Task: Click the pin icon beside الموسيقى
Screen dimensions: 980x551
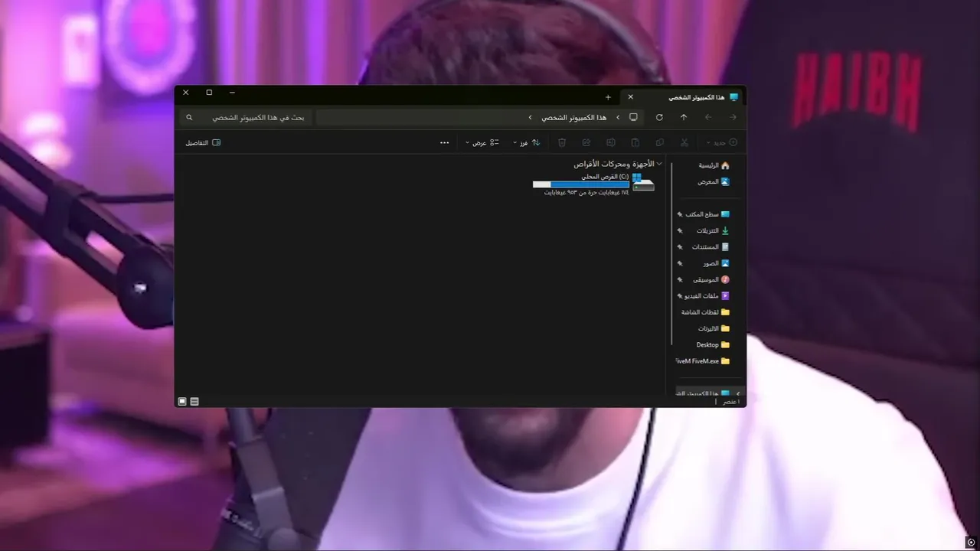Action: [x=680, y=279]
